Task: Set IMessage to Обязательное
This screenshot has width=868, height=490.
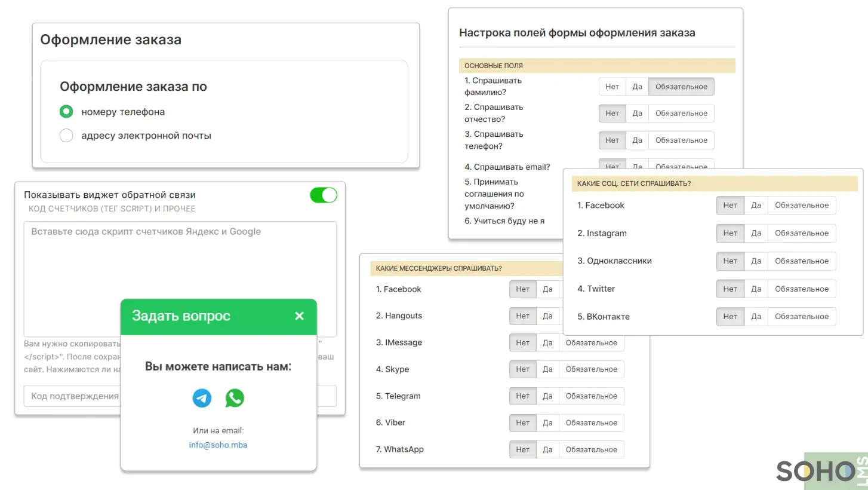Action: coord(592,343)
